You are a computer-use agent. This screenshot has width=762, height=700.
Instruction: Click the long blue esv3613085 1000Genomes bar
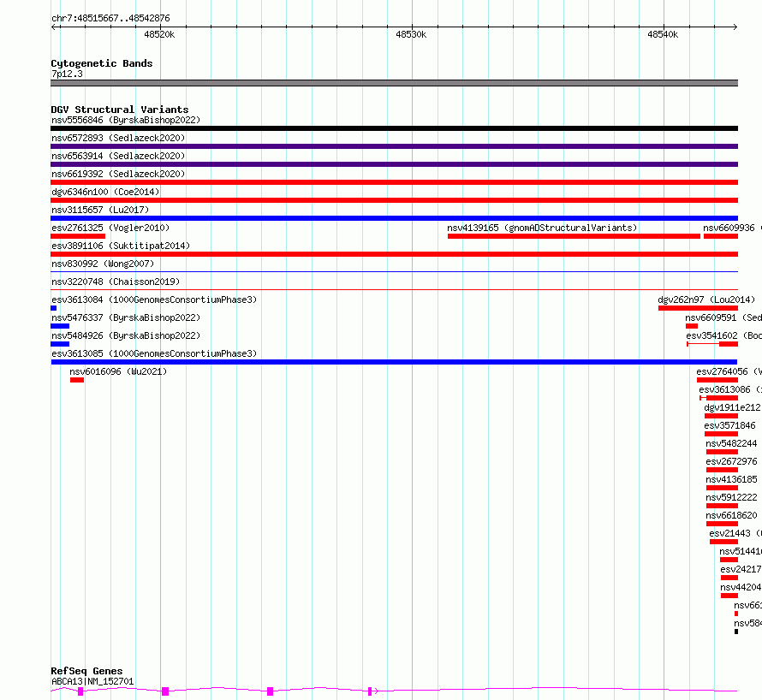pos(394,362)
